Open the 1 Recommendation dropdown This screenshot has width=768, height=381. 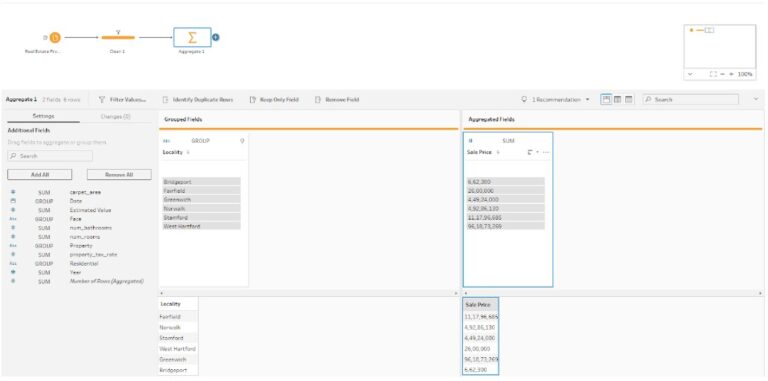point(556,99)
